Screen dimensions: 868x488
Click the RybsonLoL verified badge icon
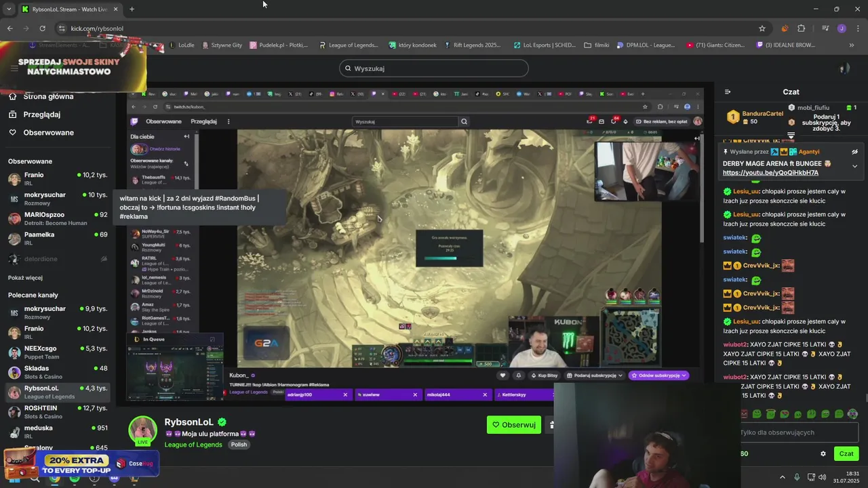pyautogui.click(x=222, y=422)
